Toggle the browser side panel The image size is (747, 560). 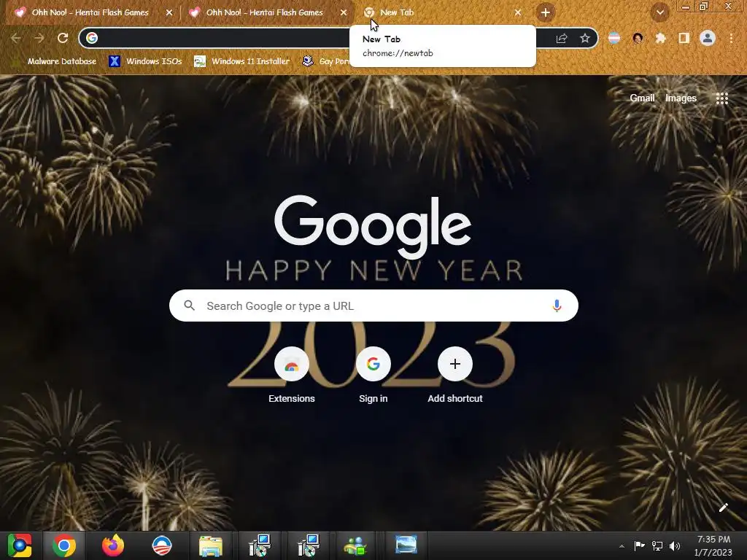(x=684, y=38)
